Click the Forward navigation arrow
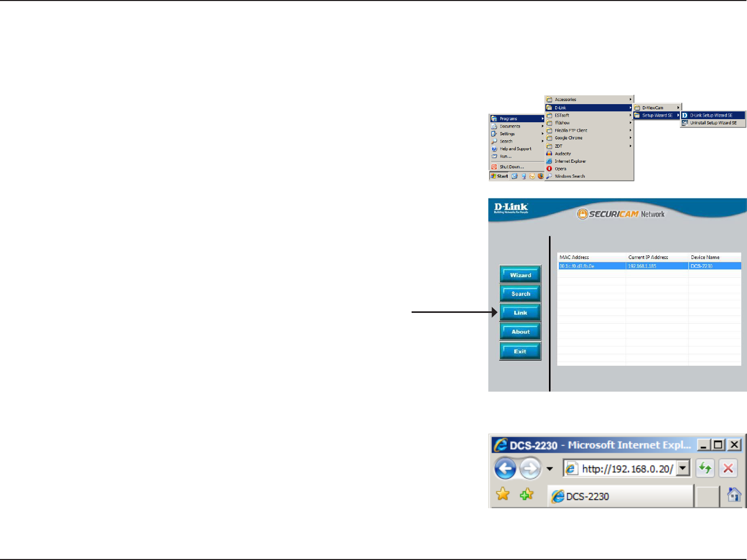This screenshot has width=747, height=560. point(530,469)
